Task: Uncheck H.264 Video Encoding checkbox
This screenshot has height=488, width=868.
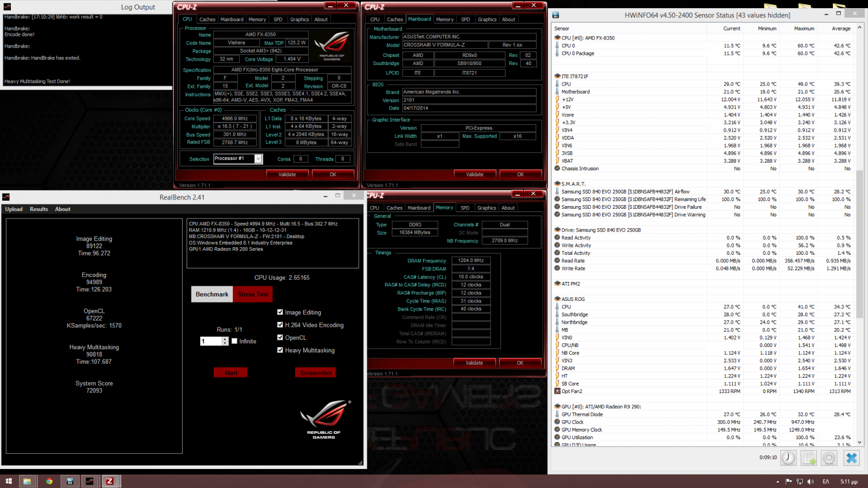Action: (280, 325)
